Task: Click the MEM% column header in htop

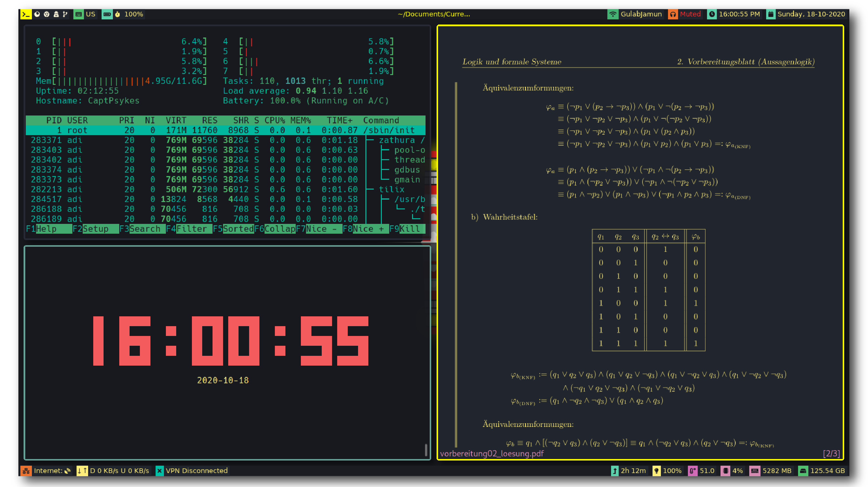Action: [x=301, y=120]
